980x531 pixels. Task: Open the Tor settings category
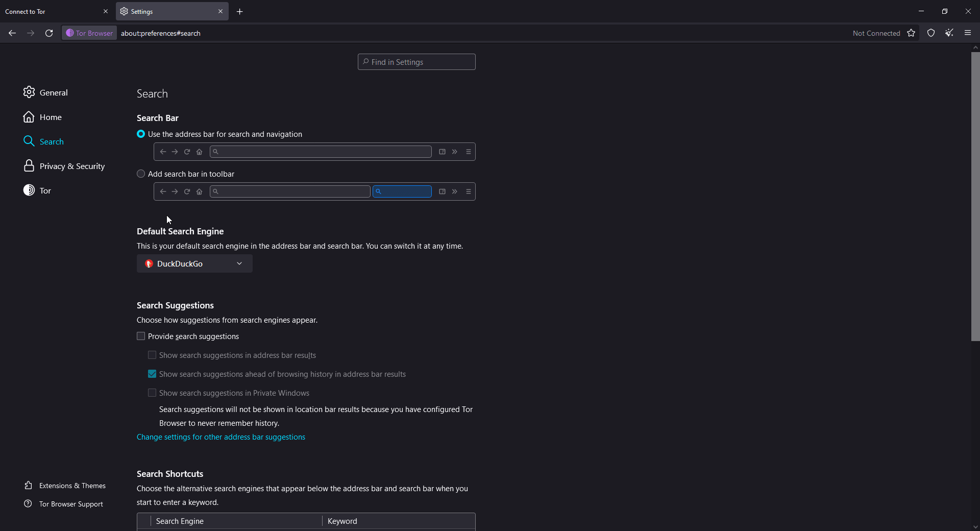[x=37, y=190]
